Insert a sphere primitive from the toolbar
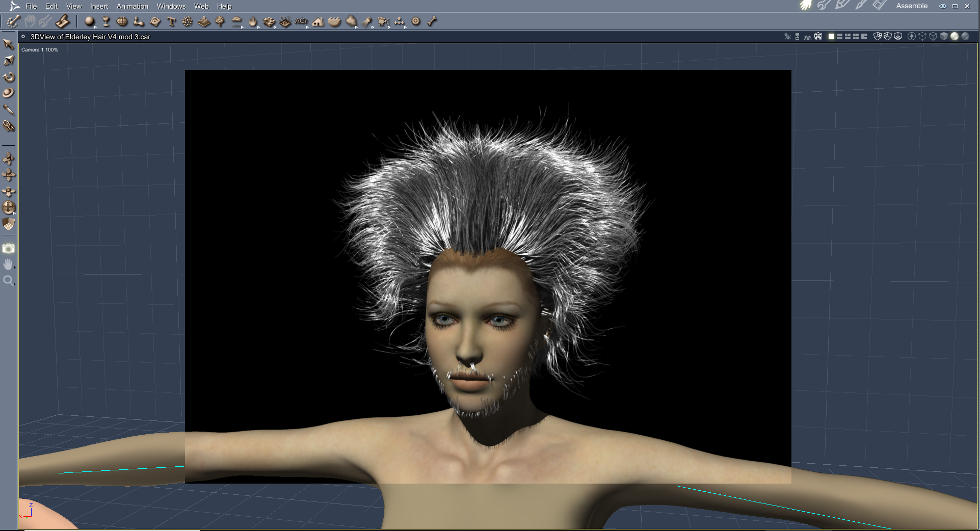The height and width of the screenshot is (531, 980). 90,21
